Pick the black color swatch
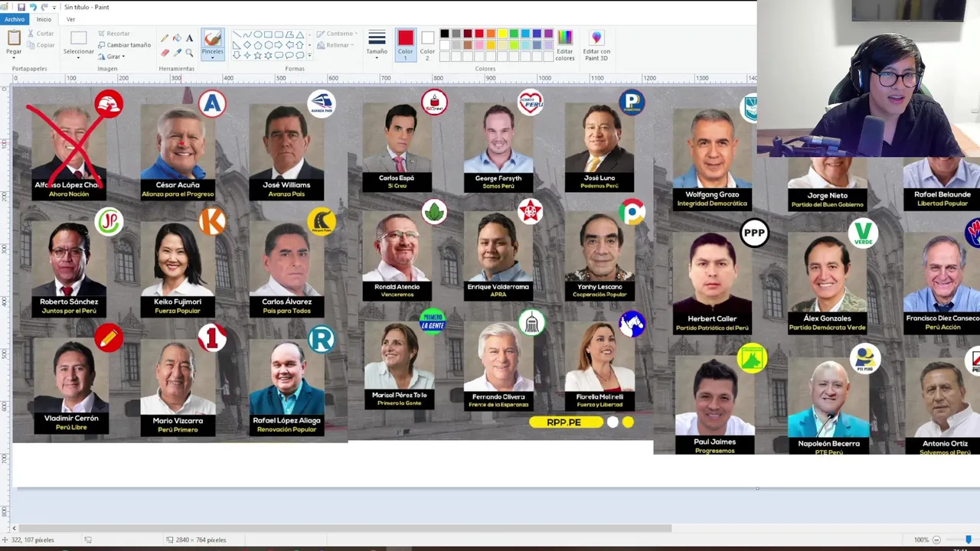The height and width of the screenshot is (551, 980). pos(444,34)
